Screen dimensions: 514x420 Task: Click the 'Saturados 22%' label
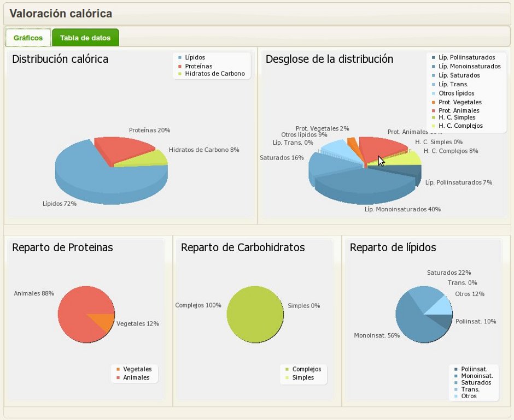449,273
